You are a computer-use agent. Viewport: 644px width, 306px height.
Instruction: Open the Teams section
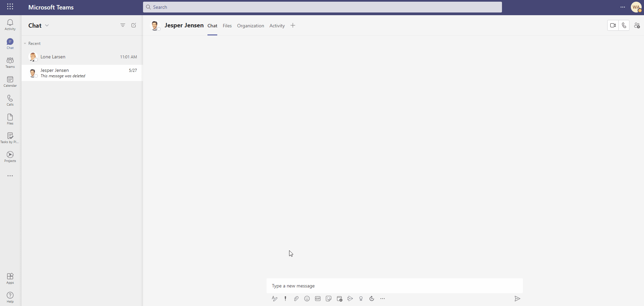(x=10, y=62)
